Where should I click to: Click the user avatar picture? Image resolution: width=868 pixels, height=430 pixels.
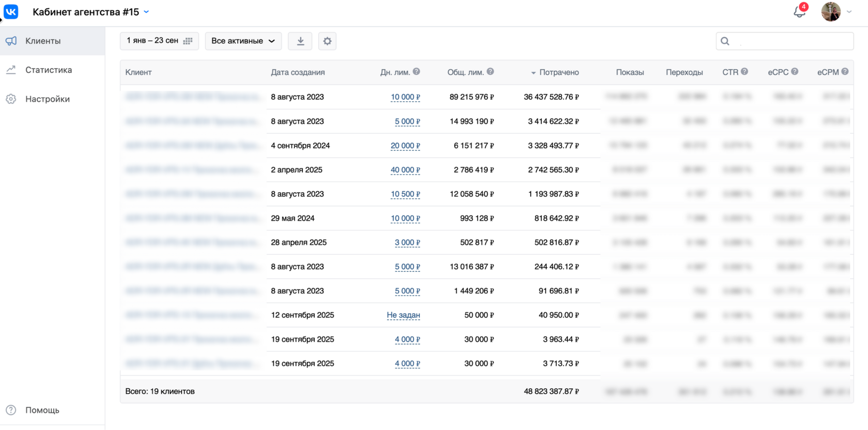pos(831,11)
